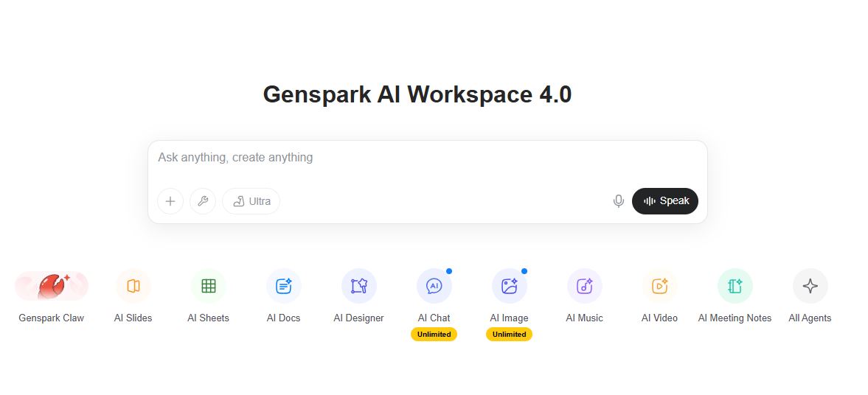Start the AI Video generator
The width and height of the screenshot is (868, 395).
[660, 286]
